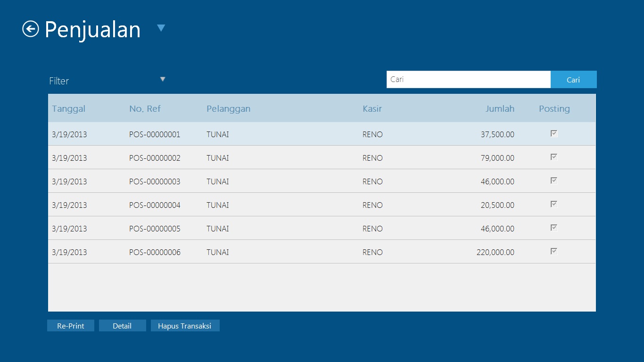Toggle Posting checkbox for POS-00000001

(554, 134)
